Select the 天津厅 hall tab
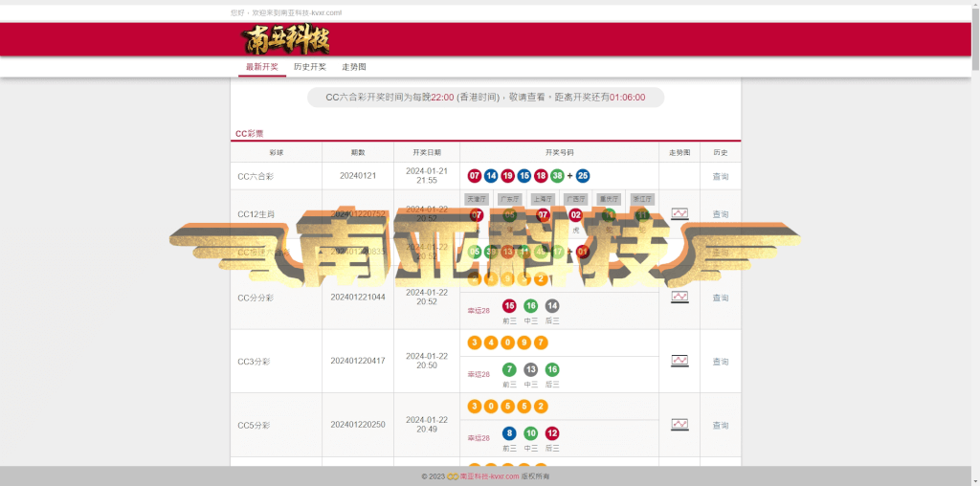The image size is (980, 486). pos(477,199)
